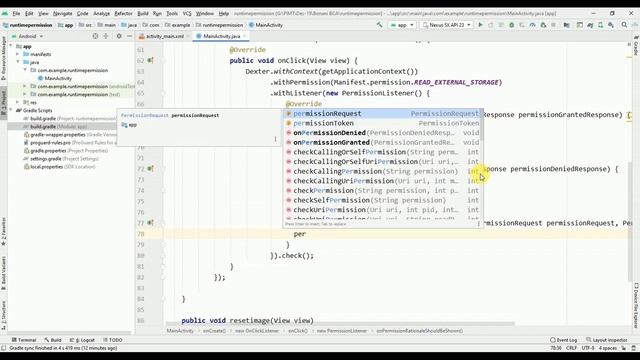Collapse the Gradle Scripts node

coord(11,110)
